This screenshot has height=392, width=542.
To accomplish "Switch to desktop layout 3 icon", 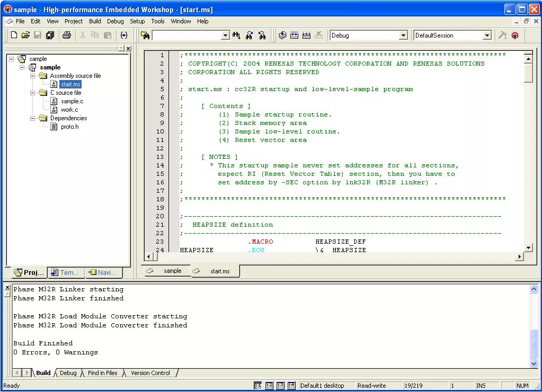I will (280, 386).
